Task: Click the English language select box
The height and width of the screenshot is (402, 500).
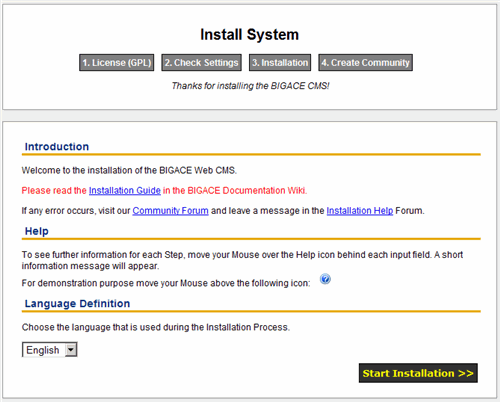Action: pos(50,350)
